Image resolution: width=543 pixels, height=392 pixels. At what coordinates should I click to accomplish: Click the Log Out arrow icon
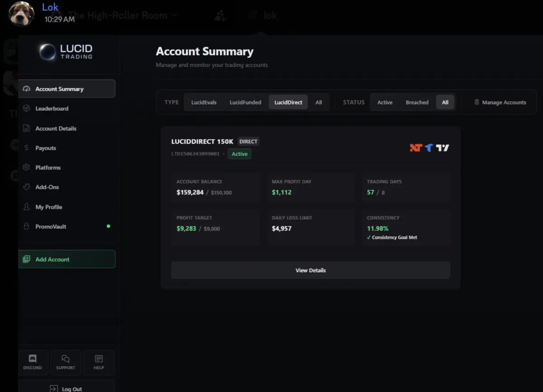point(54,388)
